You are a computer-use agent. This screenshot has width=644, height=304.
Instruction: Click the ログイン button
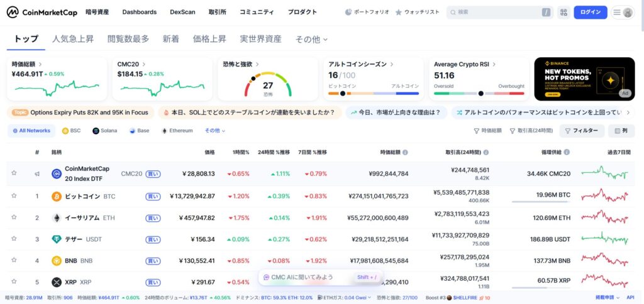(x=591, y=13)
